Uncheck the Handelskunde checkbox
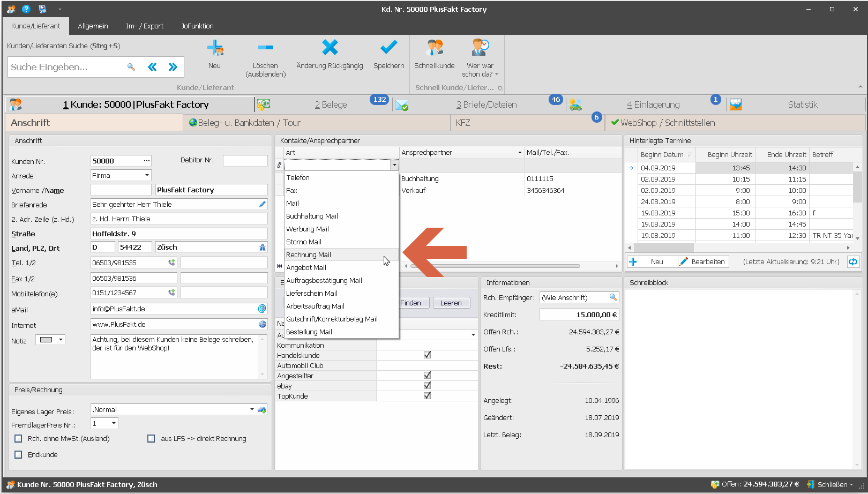Screen dimensions: 868x494 pos(427,355)
